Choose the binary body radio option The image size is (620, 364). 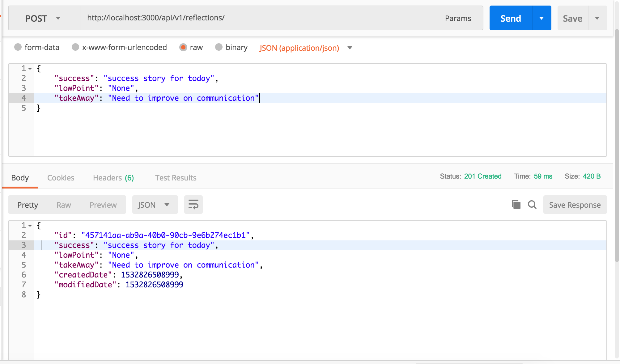tap(219, 47)
